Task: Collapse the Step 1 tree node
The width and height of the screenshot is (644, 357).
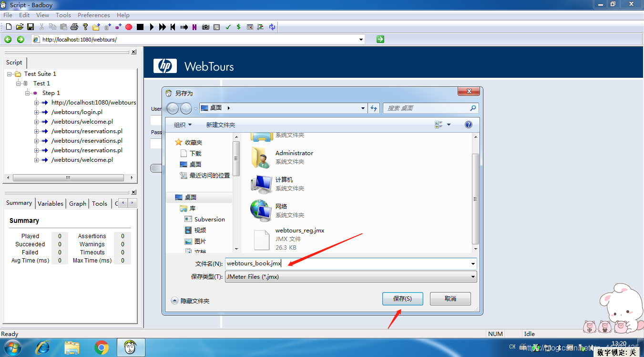Action: click(28, 93)
